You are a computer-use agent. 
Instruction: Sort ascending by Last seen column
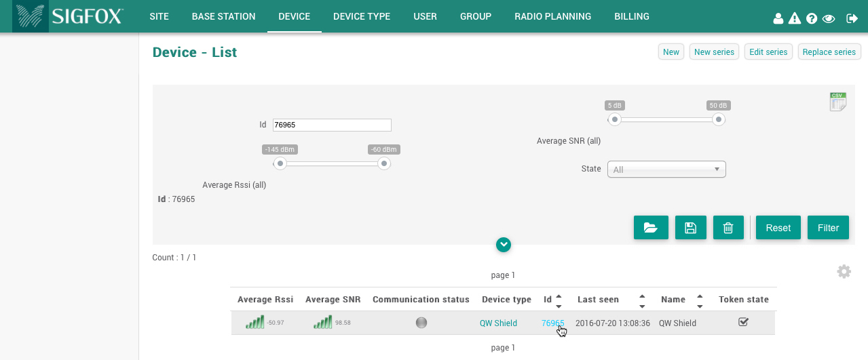point(642,296)
